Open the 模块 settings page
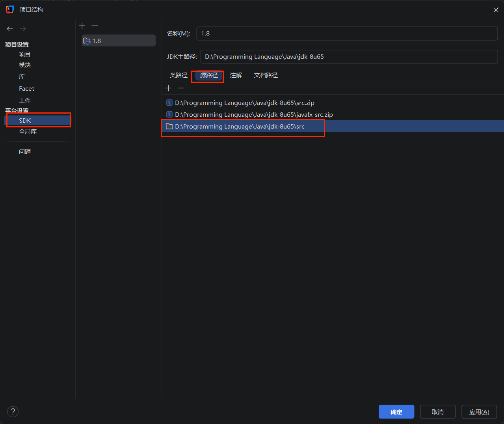 coord(25,65)
